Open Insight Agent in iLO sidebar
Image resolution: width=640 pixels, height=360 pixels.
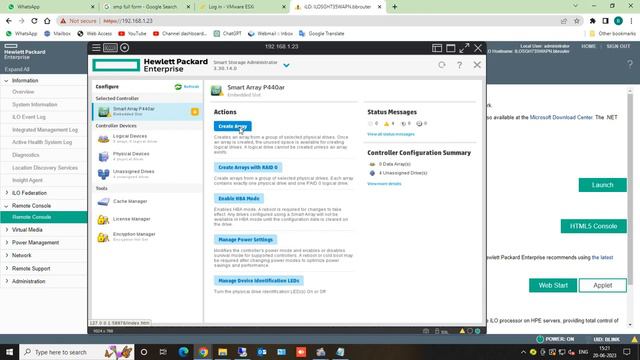coord(27,180)
